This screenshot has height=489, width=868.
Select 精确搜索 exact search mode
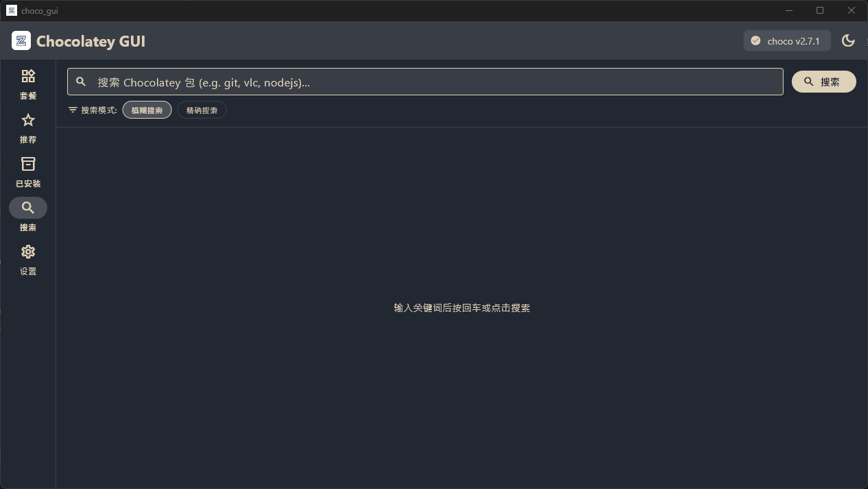pyautogui.click(x=202, y=110)
